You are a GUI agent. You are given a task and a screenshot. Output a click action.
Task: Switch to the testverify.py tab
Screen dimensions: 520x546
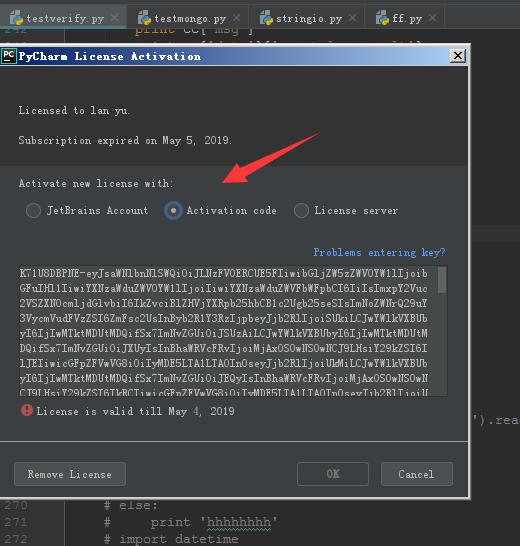63,18
